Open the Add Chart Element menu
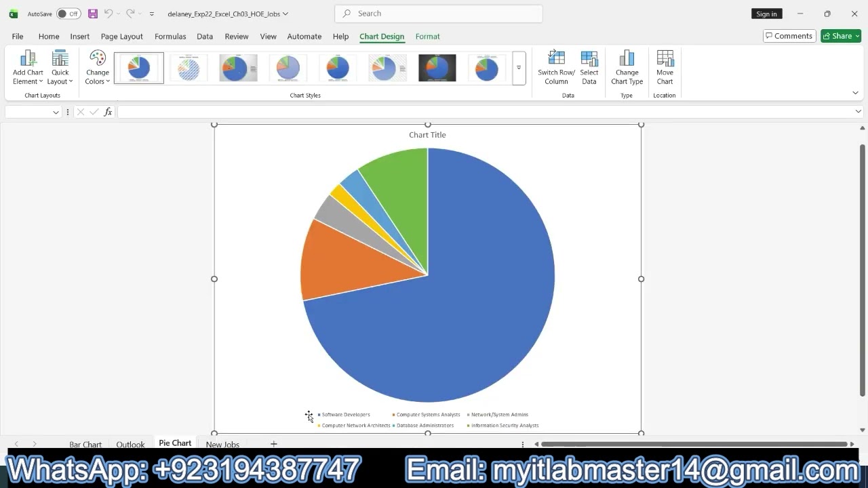This screenshot has width=868, height=488. 28,68
